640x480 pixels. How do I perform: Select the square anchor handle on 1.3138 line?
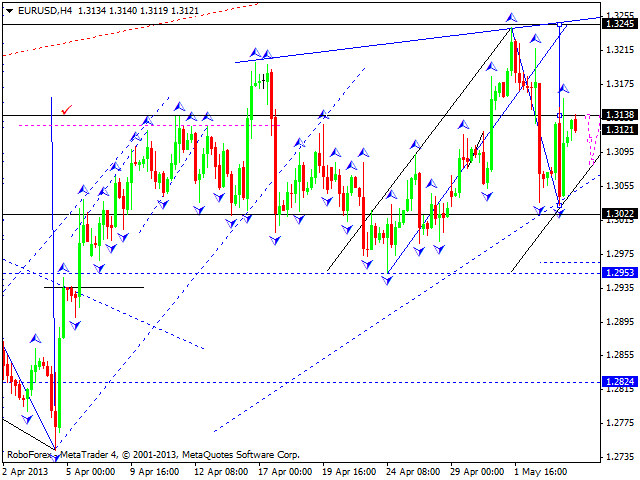click(559, 116)
